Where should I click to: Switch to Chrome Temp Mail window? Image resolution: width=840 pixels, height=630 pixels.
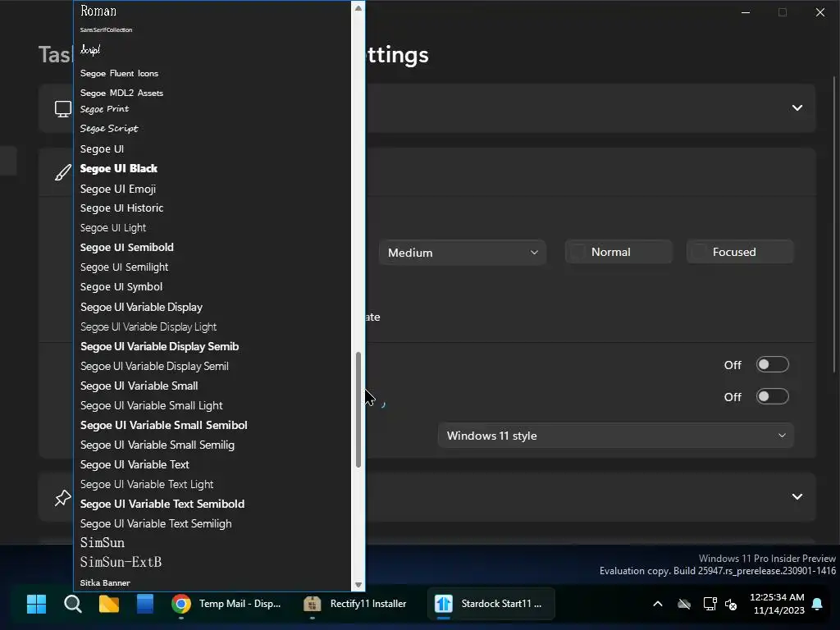pyautogui.click(x=227, y=604)
